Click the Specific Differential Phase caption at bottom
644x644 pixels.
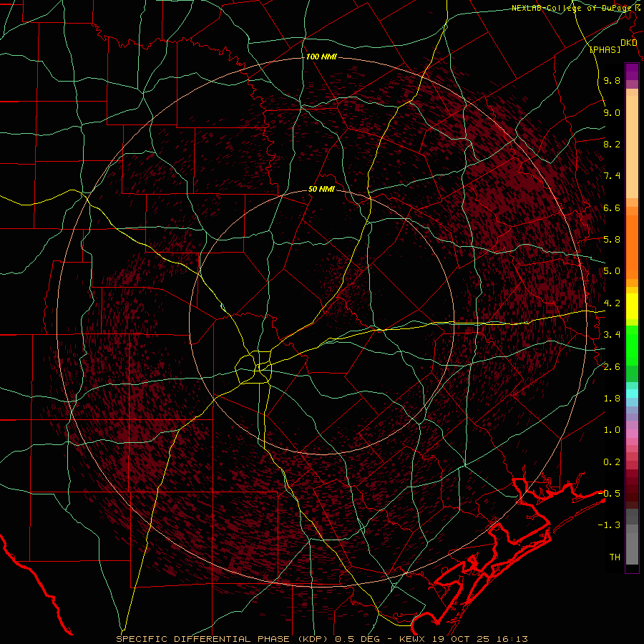[321, 639]
